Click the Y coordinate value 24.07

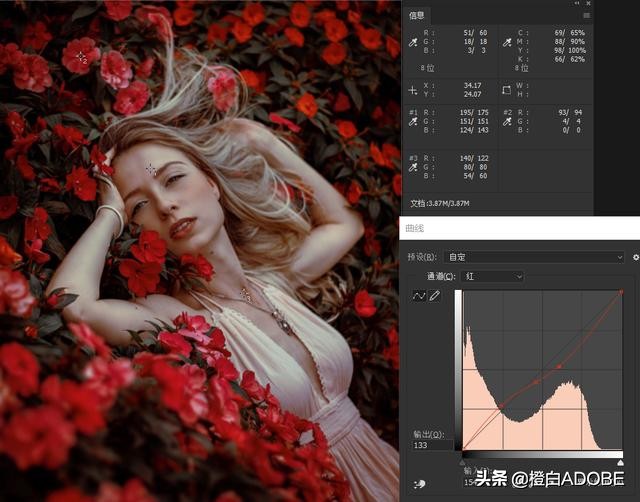[x=472, y=94]
